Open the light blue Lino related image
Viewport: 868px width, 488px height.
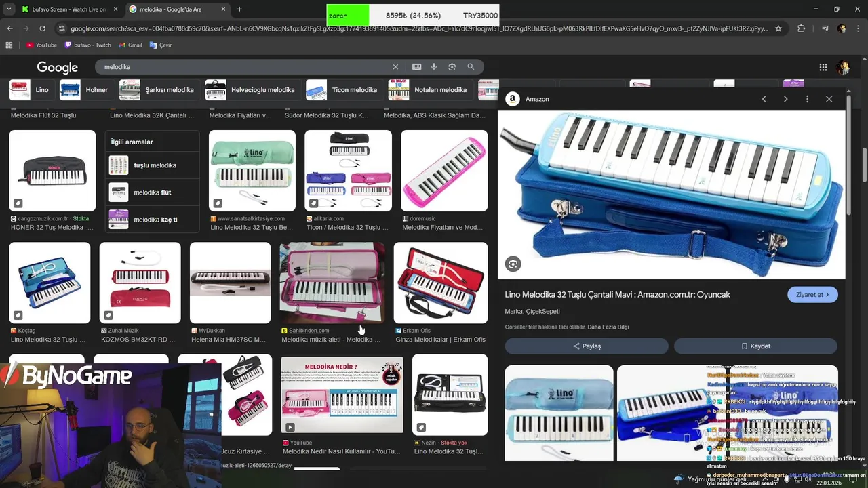[559, 413]
